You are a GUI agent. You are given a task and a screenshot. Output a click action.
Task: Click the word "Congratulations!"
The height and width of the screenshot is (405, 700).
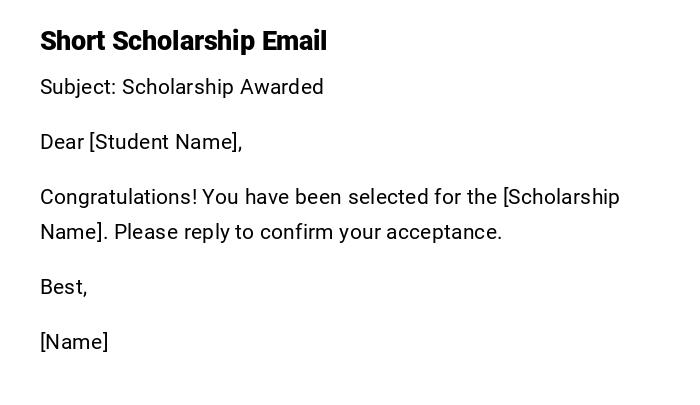click(x=119, y=197)
